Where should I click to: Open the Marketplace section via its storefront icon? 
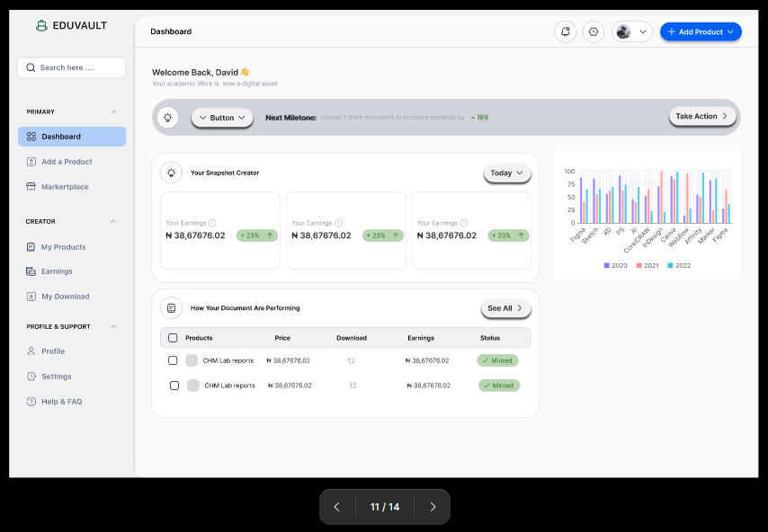pyautogui.click(x=29, y=187)
